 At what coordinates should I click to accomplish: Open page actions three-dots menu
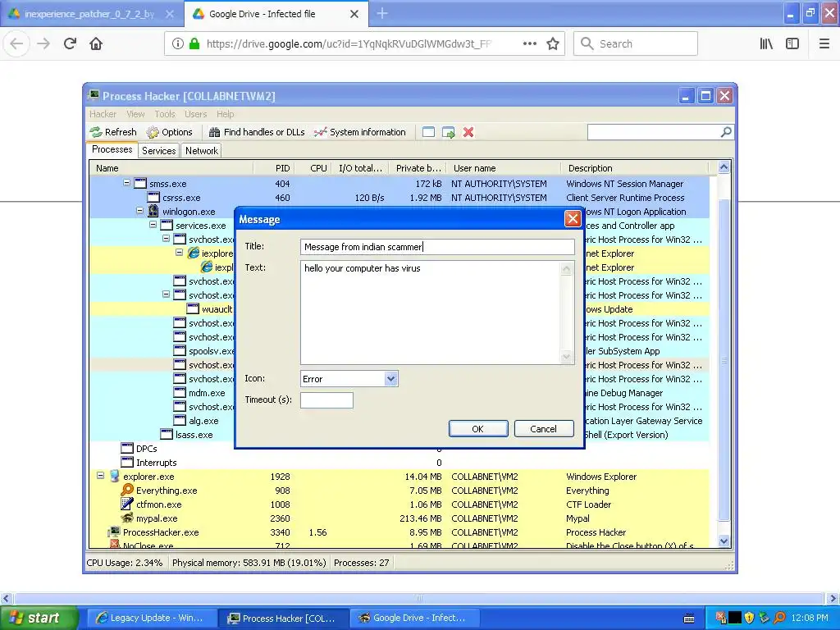[530, 44]
